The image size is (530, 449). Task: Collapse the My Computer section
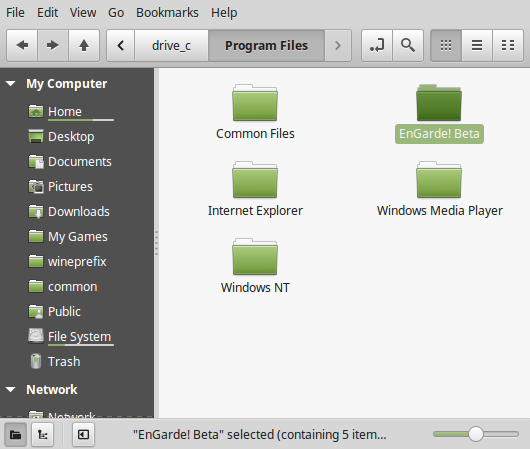click(x=10, y=84)
